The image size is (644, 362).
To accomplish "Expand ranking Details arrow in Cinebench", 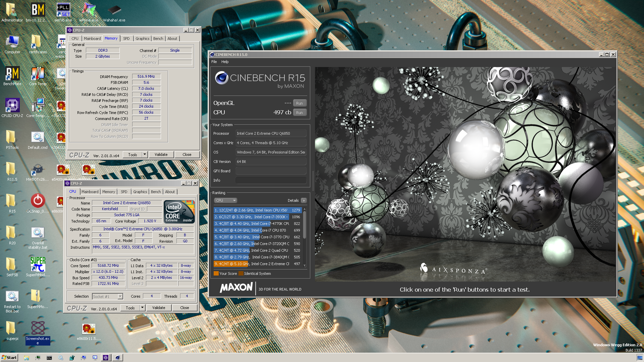I will click(304, 200).
